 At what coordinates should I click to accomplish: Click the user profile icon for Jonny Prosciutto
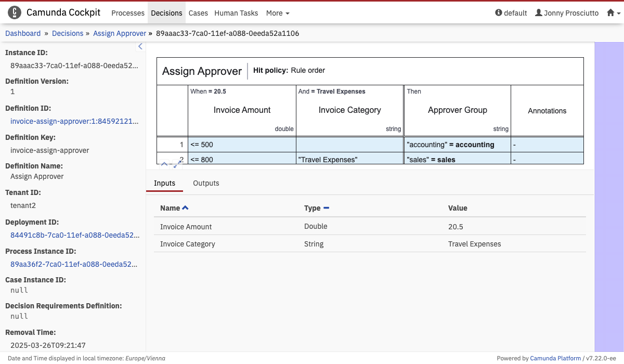click(x=539, y=13)
